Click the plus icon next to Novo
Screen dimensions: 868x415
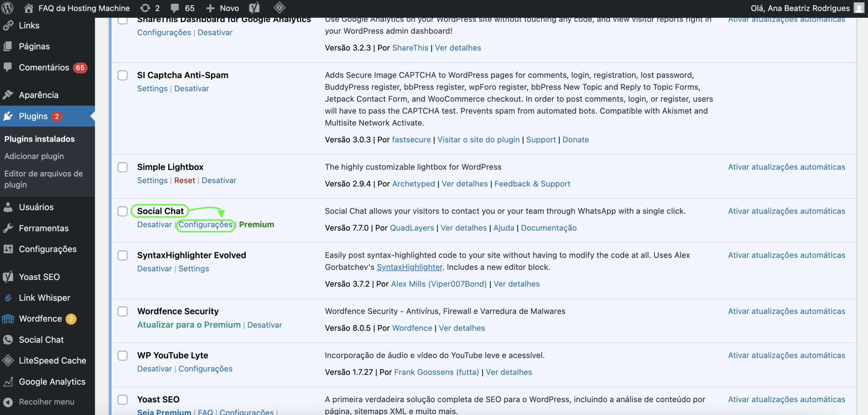point(210,8)
